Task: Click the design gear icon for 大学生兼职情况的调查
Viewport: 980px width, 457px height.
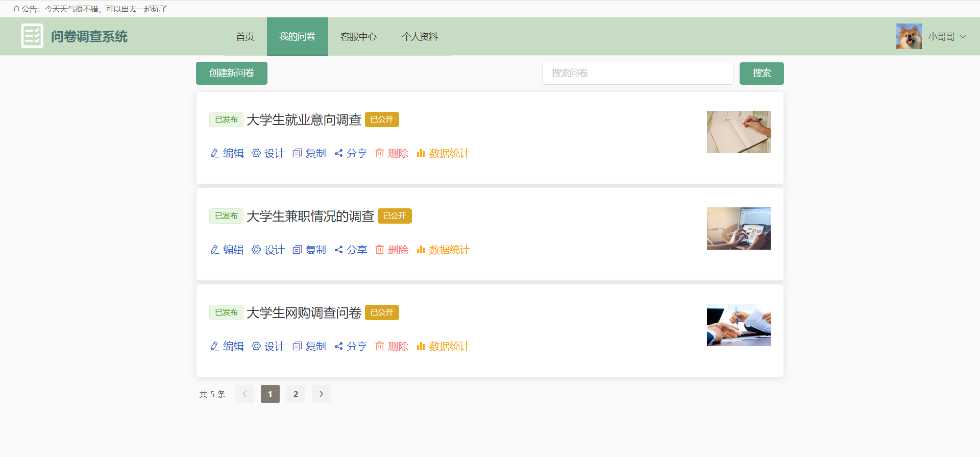Action: (x=256, y=250)
